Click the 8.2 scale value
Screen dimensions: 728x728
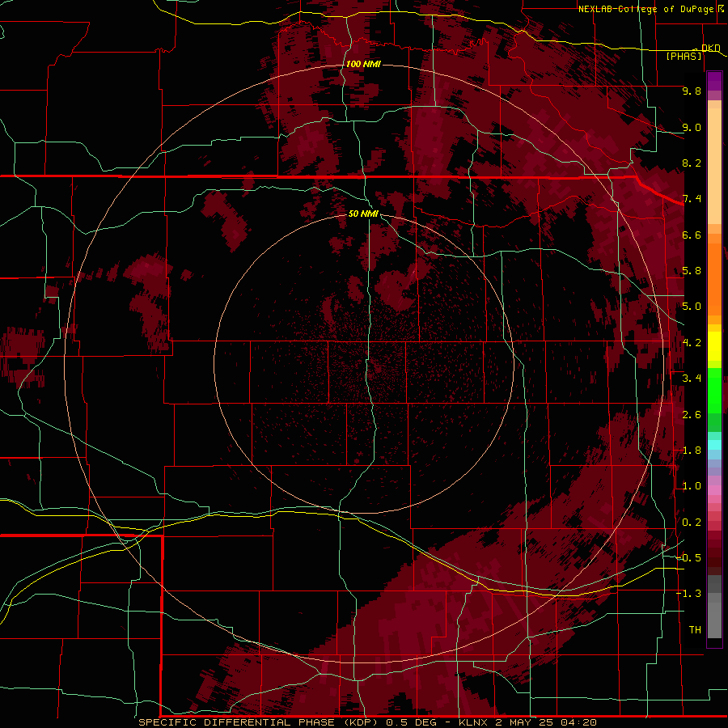[692, 163]
